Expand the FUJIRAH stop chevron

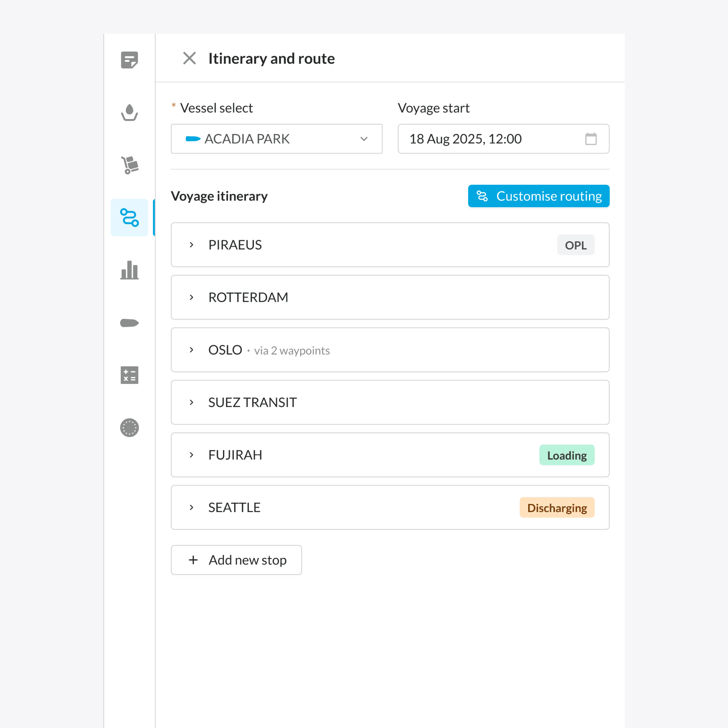pos(191,455)
